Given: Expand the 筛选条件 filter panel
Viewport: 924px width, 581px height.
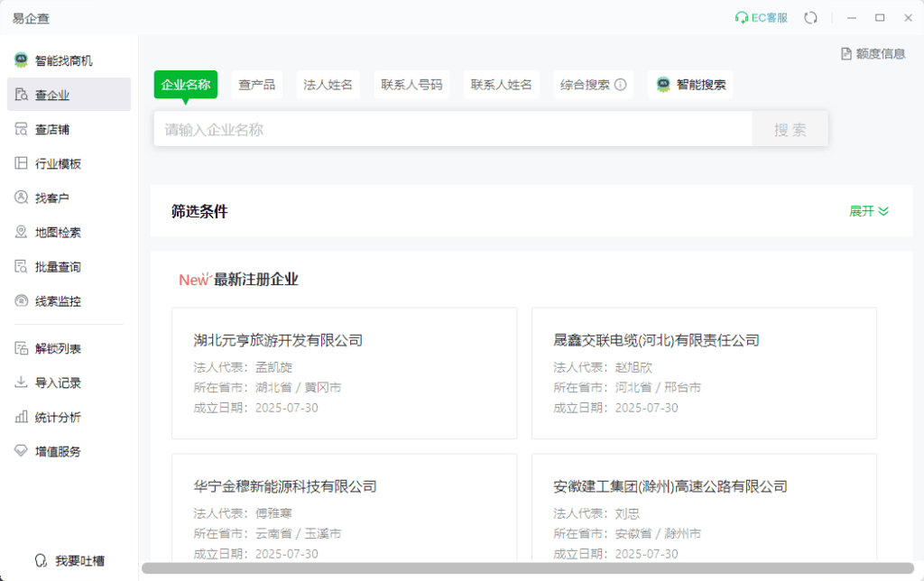Looking at the screenshot, I should click(x=868, y=211).
